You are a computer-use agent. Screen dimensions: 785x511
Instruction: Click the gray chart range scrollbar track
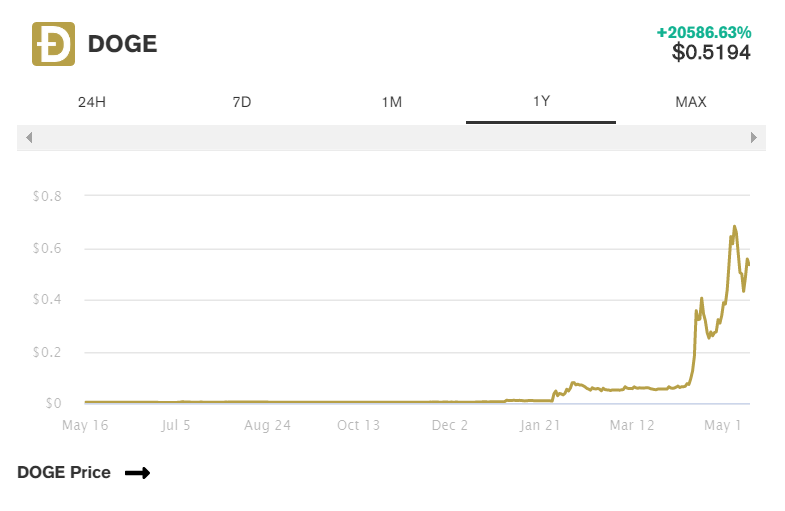[391, 138]
